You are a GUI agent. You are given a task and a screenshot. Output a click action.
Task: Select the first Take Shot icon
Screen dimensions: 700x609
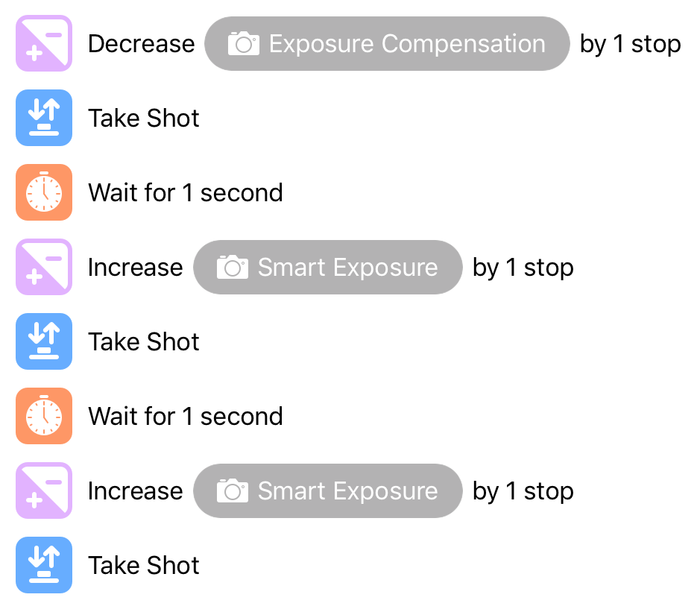[44, 118]
